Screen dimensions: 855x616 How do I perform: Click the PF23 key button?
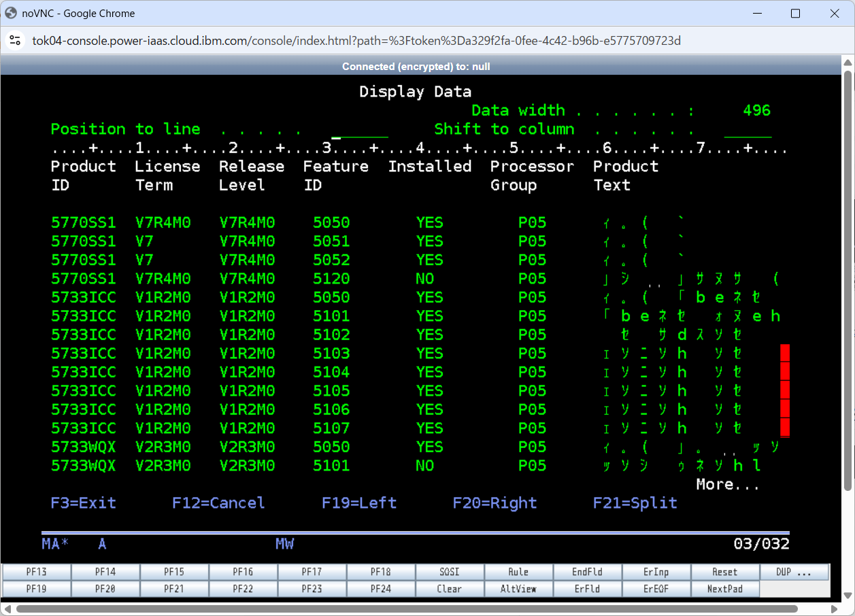pos(312,589)
